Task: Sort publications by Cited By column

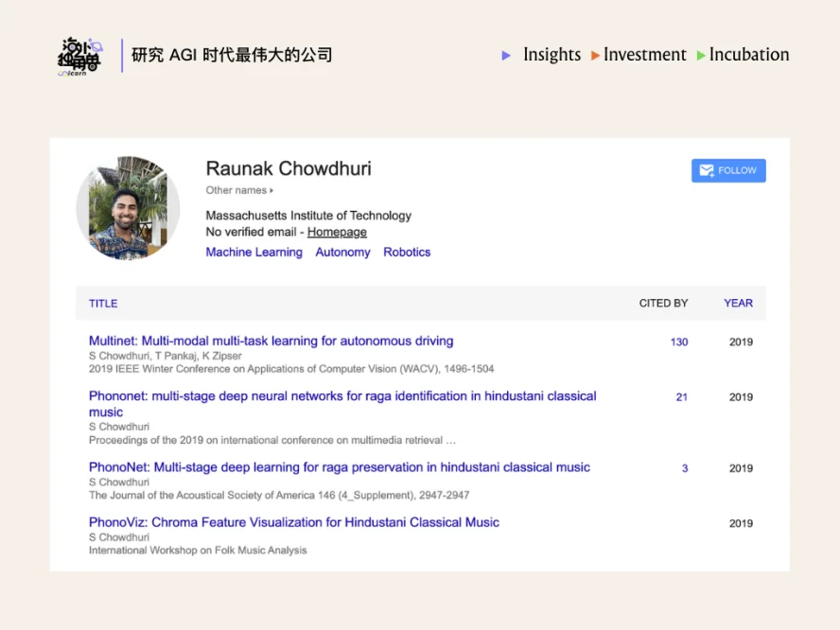Action: coord(663,304)
